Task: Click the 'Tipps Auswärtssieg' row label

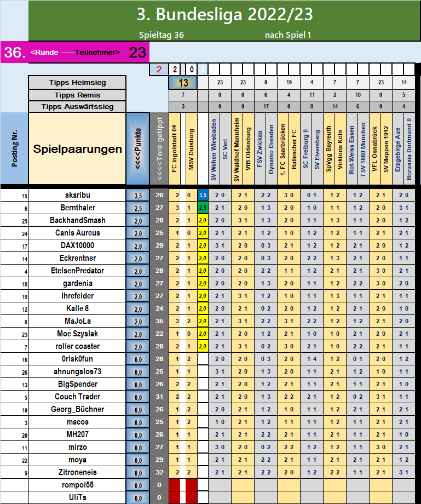Action: pos(77,107)
